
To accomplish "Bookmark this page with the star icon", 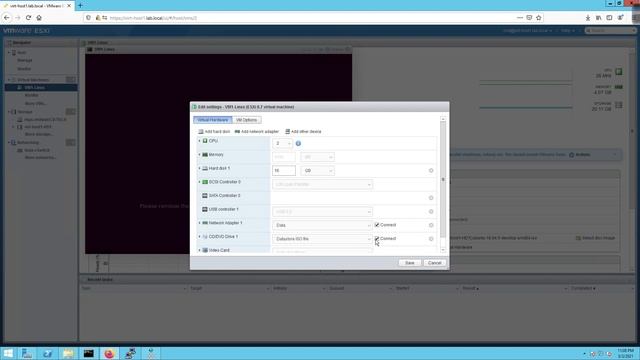I will [539, 18].
